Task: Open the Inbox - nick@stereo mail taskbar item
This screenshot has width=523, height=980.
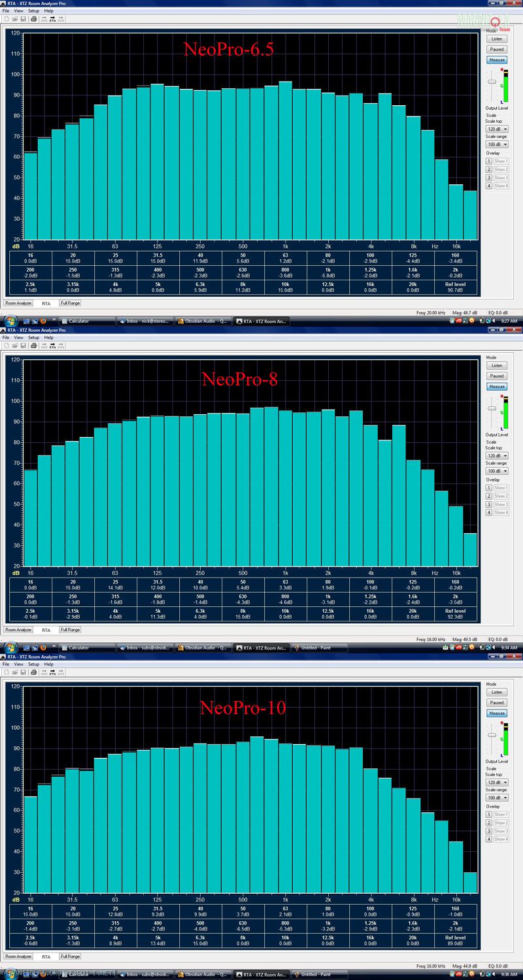Action: coord(145,321)
